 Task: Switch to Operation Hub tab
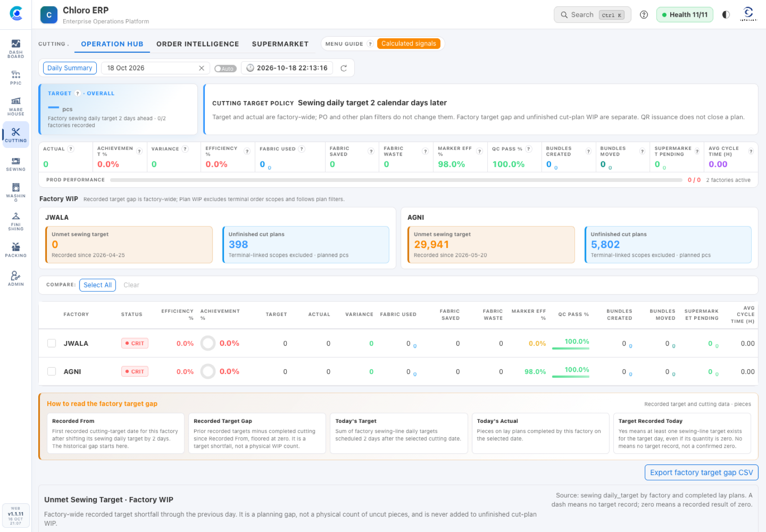[x=112, y=44]
